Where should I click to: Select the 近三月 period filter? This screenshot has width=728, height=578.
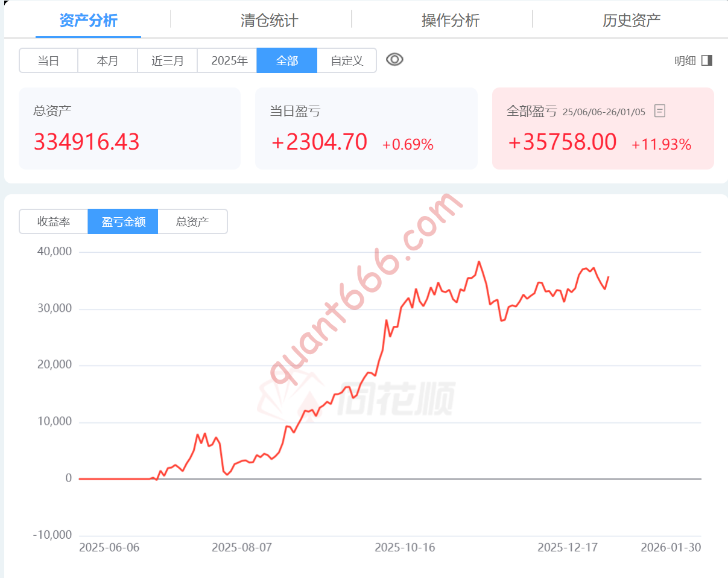click(168, 60)
